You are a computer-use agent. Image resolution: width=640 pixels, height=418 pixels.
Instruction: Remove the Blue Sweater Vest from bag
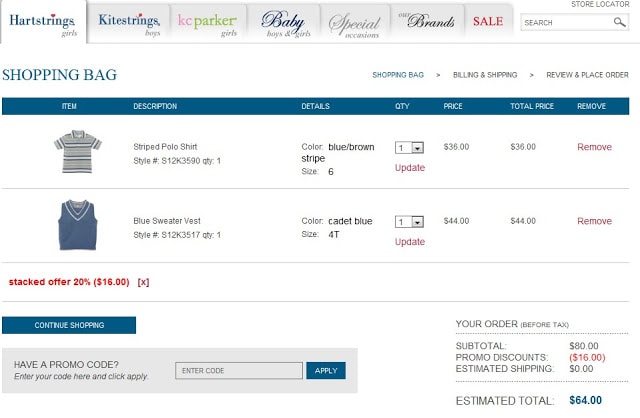tap(594, 221)
